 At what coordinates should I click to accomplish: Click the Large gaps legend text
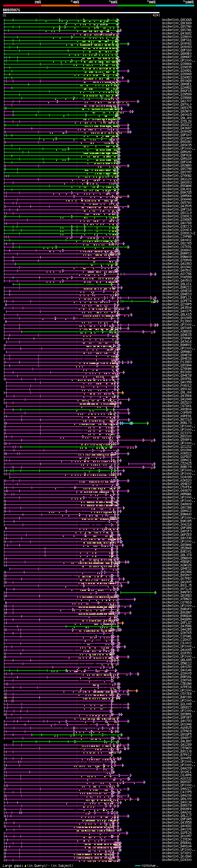pos(38,866)
